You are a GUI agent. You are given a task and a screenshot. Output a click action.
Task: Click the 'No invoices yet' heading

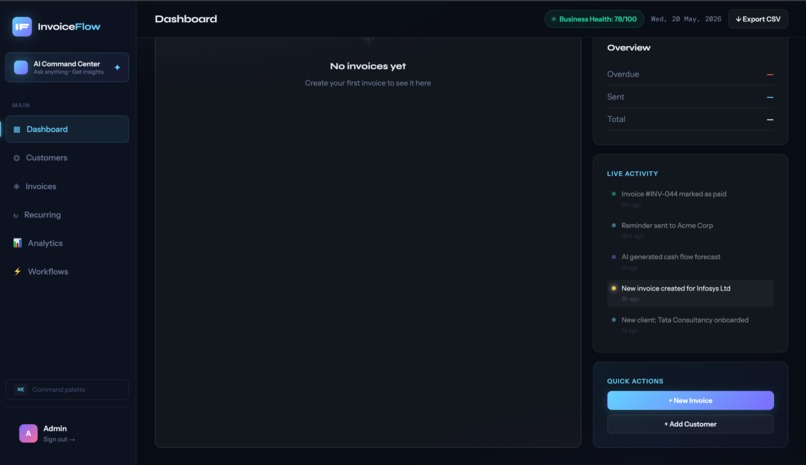point(368,66)
